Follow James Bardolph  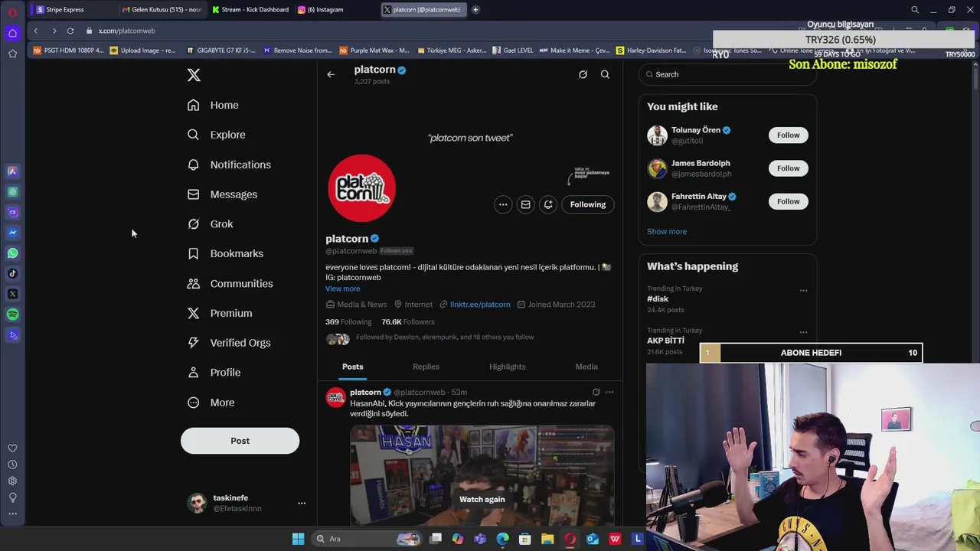coord(788,168)
